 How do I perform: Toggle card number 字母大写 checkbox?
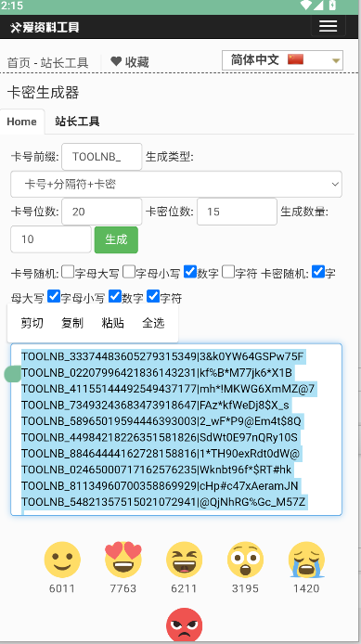[68, 272]
